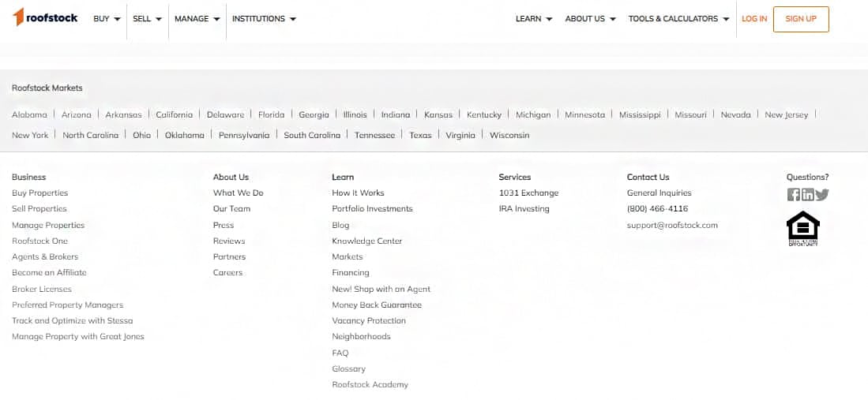
Task: Open the Twitter social icon
Action: point(822,195)
